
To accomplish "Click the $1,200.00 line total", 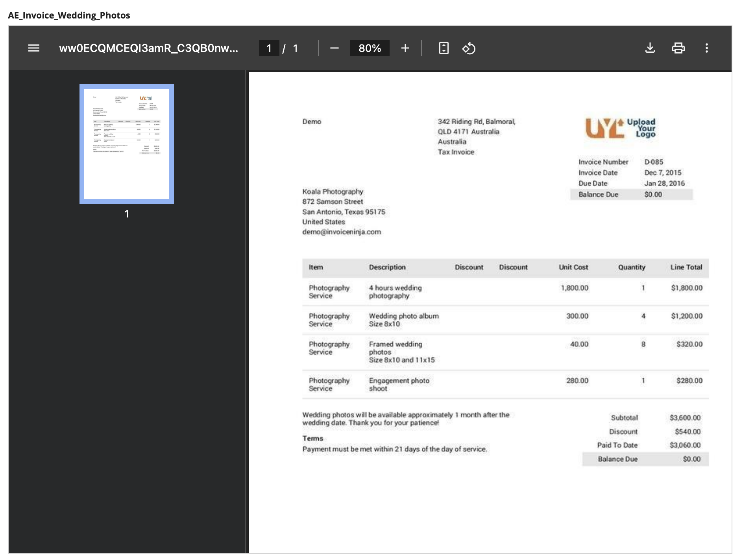I will pyautogui.click(x=687, y=316).
